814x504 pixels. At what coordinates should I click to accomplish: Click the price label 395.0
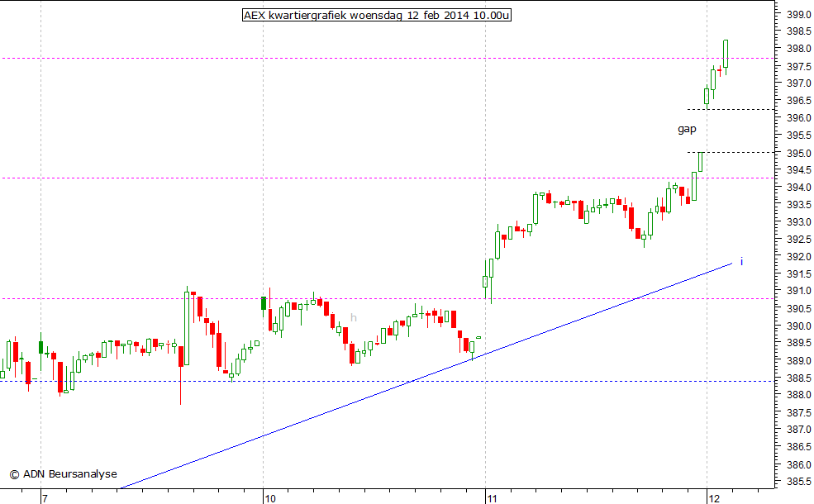tap(799, 153)
